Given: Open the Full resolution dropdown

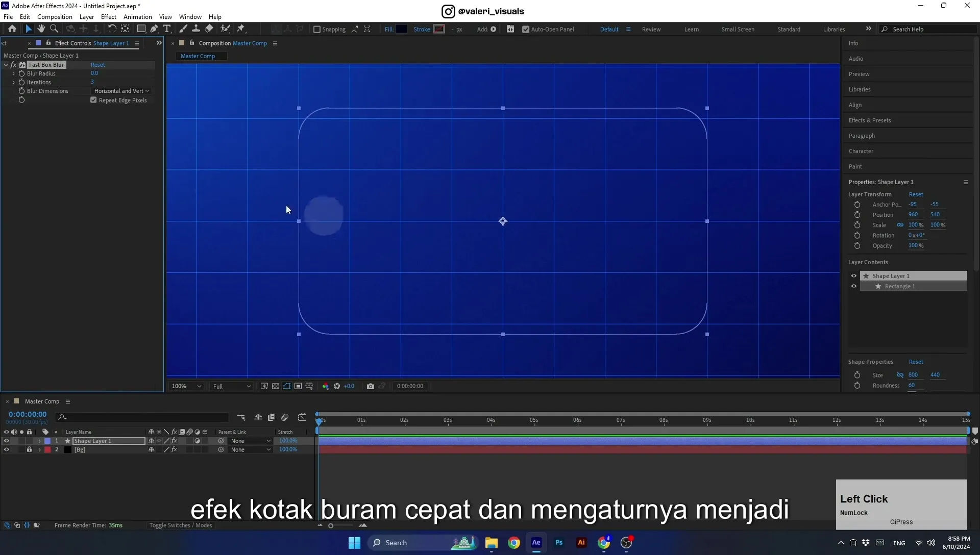Looking at the screenshot, I should (232, 386).
